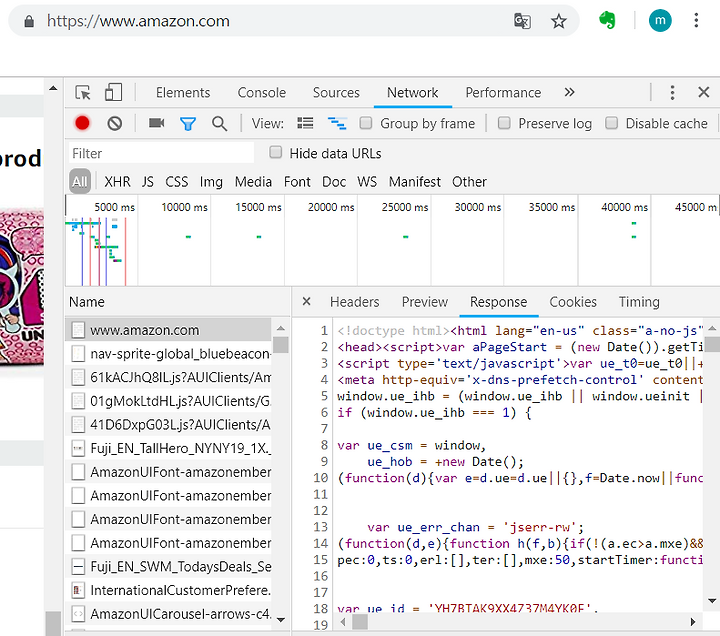The height and width of the screenshot is (636, 720).
Task: Filter requests by Img
Action: coord(211,182)
